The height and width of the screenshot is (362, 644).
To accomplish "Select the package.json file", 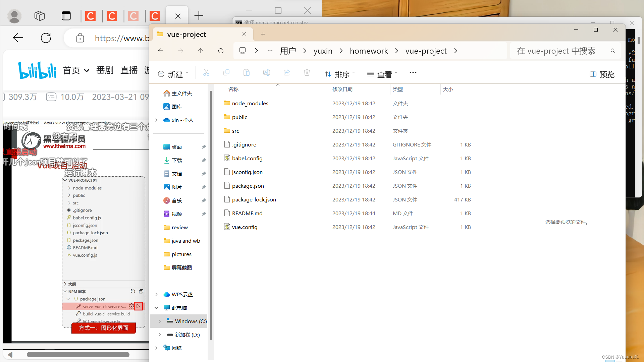I will coord(248,186).
